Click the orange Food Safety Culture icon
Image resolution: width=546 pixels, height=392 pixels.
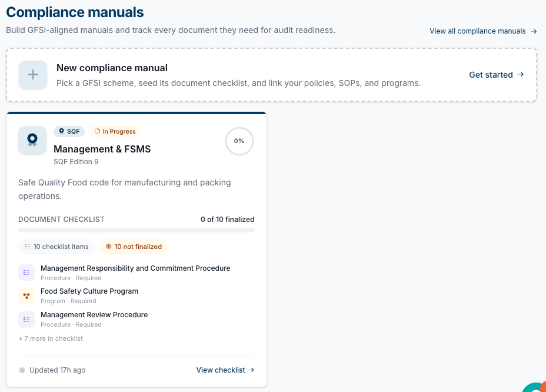point(26,296)
